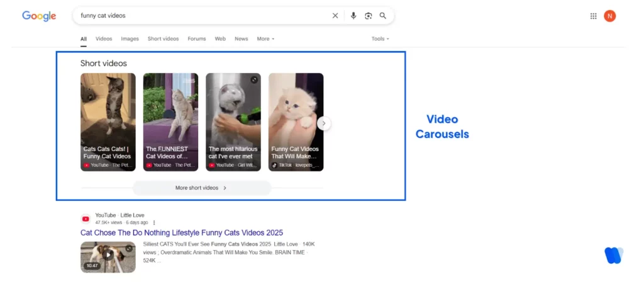The width and height of the screenshot is (644, 284).
Task: Open Cat Chose The Do Nothing Lifestyle link
Action: coord(182,232)
